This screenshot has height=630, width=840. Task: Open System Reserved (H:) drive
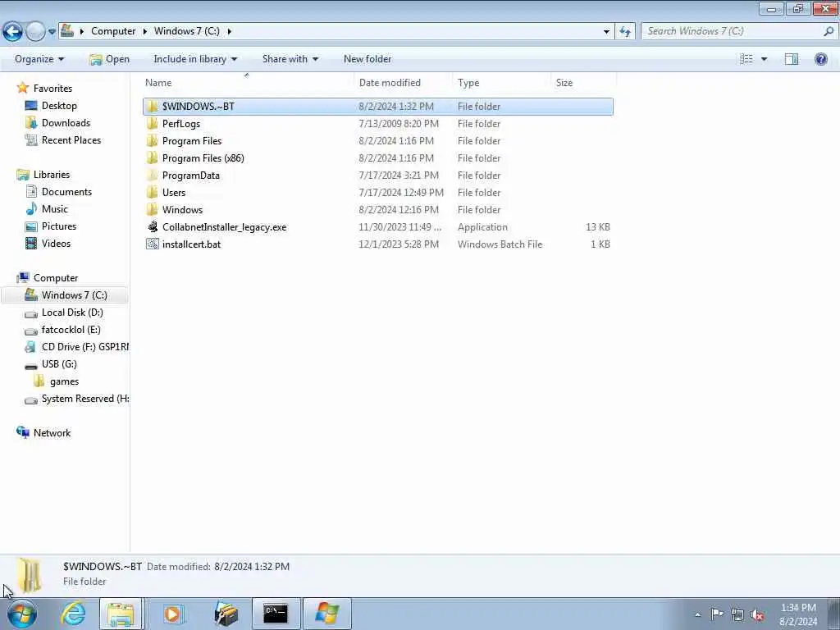click(x=85, y=399)
